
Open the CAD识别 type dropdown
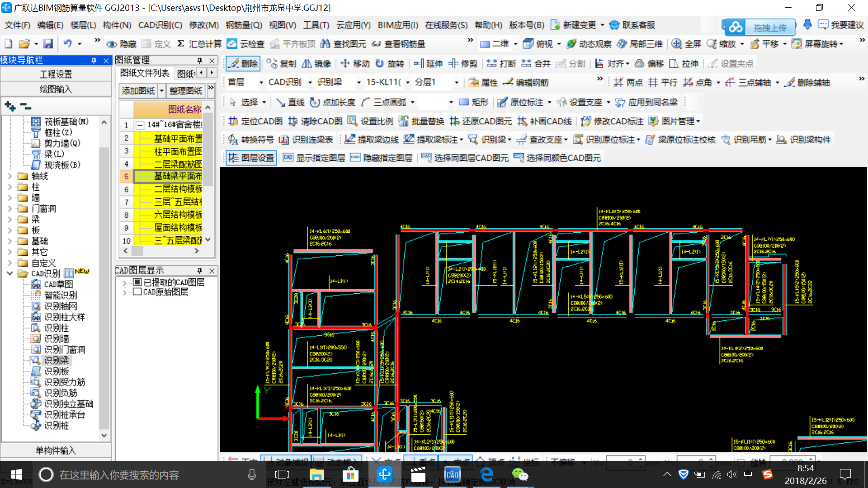coord(310,82)
